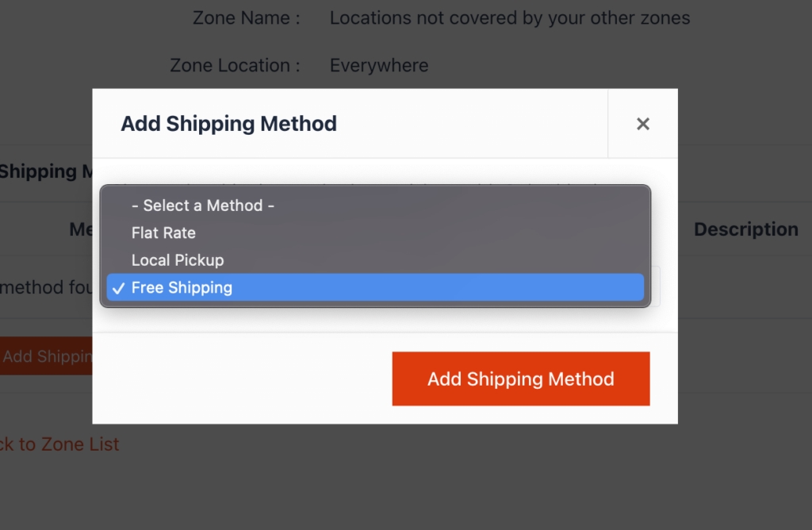This screenshot has height=530, width=812.
Task: Click the checkmark next to Free Shipping
Action: tap(118, 288)
